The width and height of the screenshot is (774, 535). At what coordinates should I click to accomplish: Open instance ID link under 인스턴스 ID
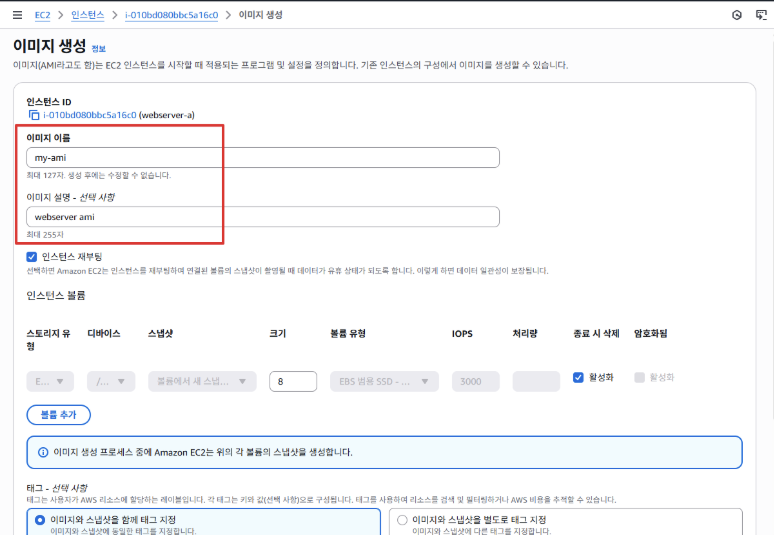(x=89, y=115)
